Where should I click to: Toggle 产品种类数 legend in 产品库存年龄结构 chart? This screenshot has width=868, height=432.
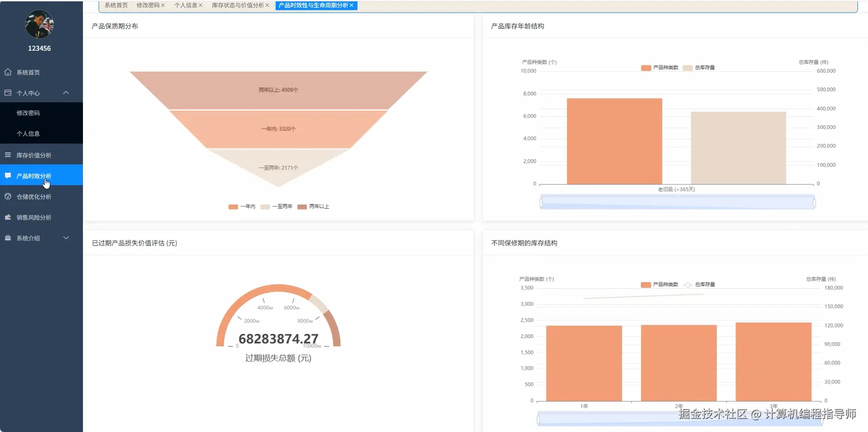(x=660, y=68)
